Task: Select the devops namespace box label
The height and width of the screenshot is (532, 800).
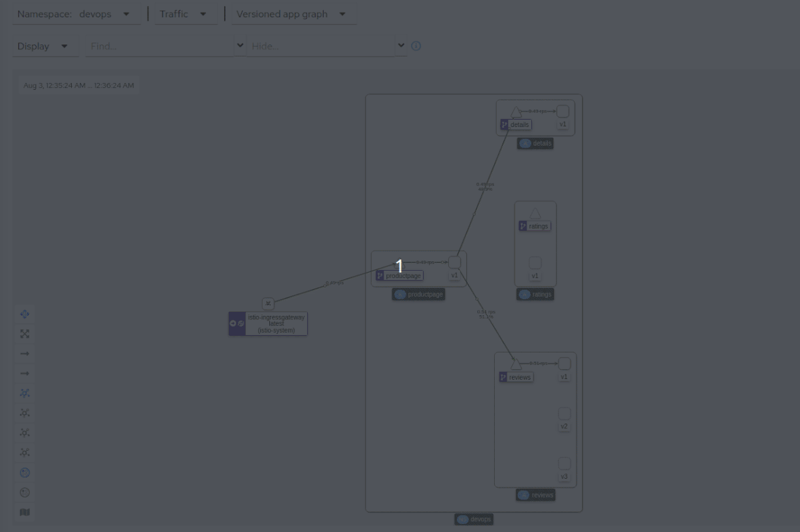Action: pyautogui.click(x=474, y=519)
